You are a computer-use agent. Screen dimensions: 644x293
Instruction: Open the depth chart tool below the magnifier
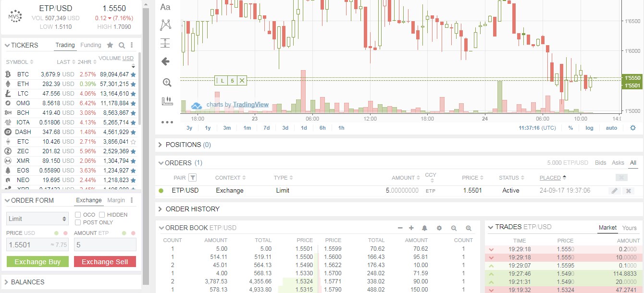(166, 101)
